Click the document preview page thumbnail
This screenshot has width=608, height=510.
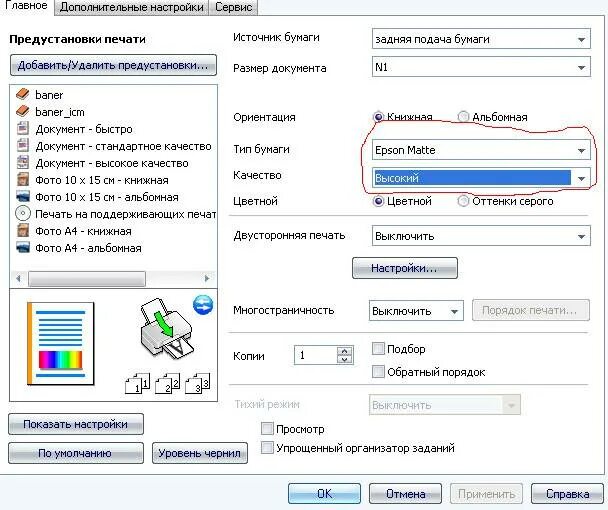[60, 344]
